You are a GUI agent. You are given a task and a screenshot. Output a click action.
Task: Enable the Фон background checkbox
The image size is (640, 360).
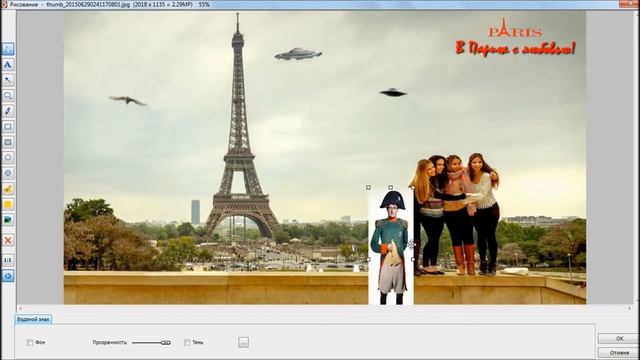pos(30,342)
